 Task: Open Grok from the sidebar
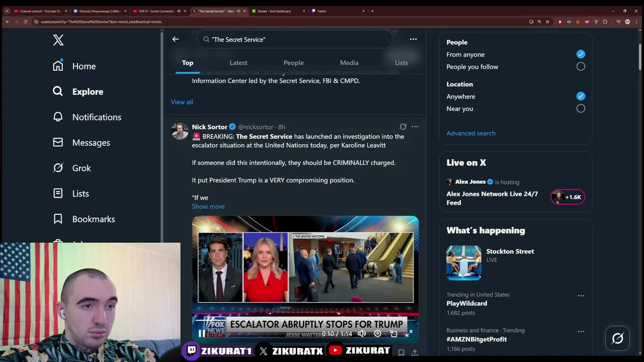pyautogui.click(x=72, y=168)
